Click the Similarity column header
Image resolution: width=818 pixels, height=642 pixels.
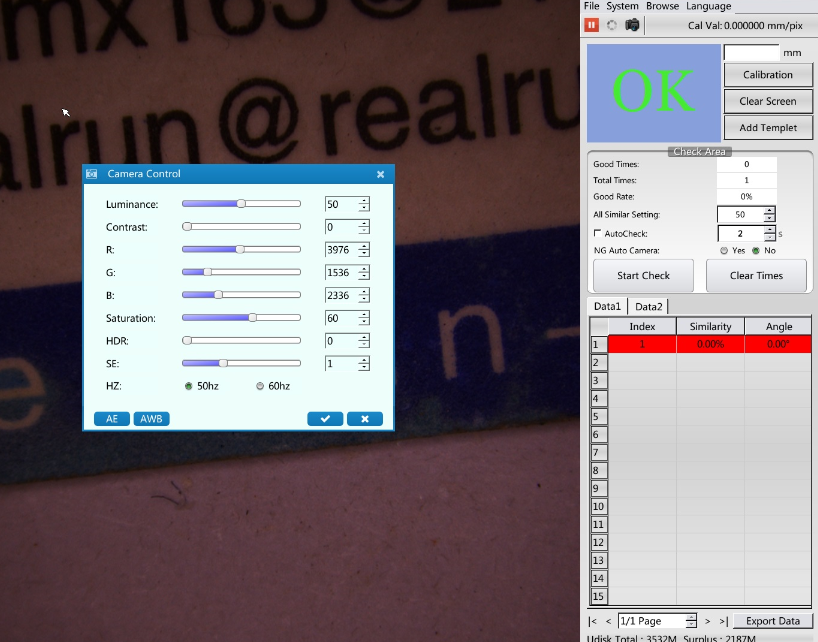pos(711,326)
